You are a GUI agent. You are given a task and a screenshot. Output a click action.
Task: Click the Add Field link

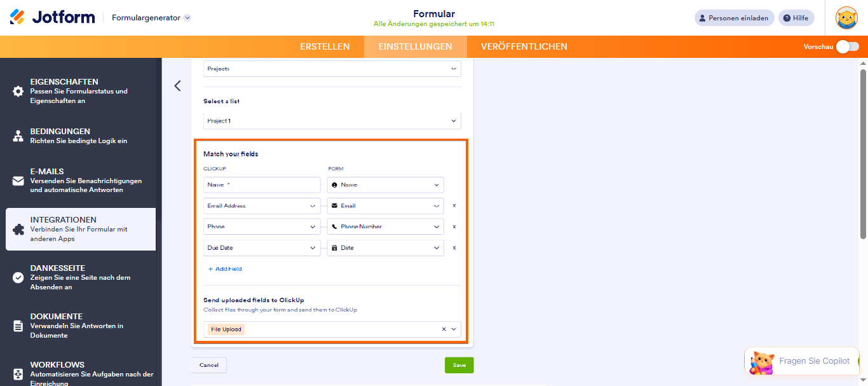click(x=225, y=269)
